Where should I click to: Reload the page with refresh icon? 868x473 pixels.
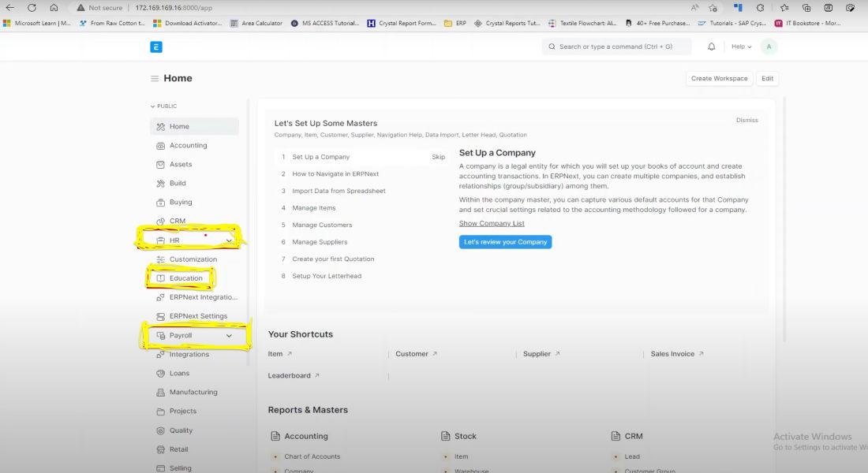click(32, 8)
